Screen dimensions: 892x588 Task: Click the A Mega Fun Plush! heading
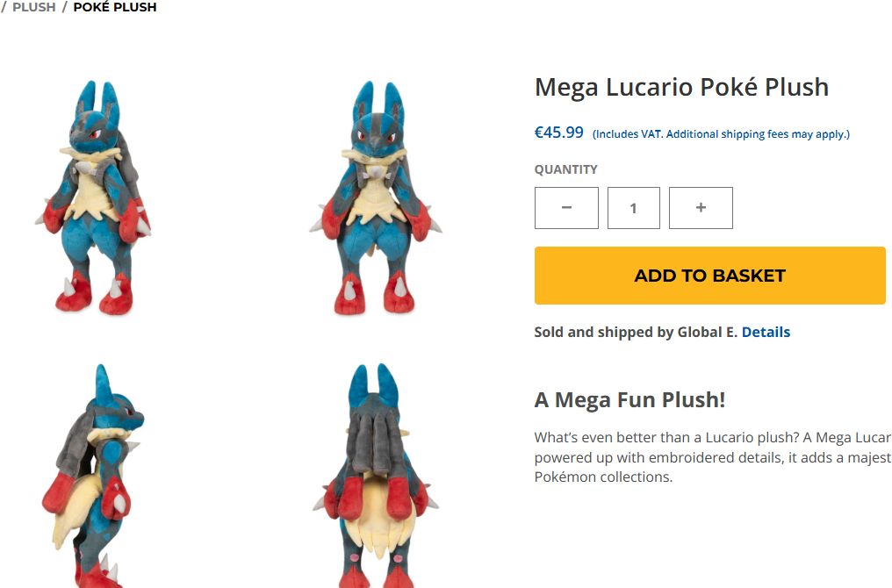pos(629,400)
